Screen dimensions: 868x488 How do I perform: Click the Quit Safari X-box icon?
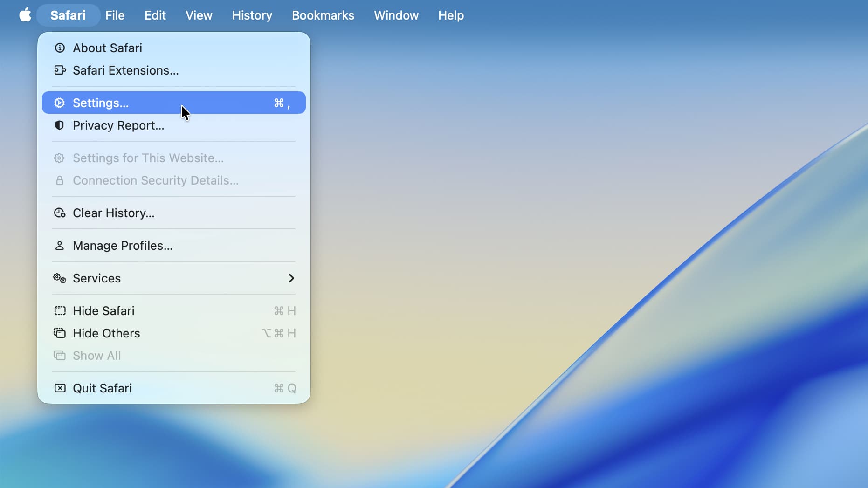tap(60, 388)
